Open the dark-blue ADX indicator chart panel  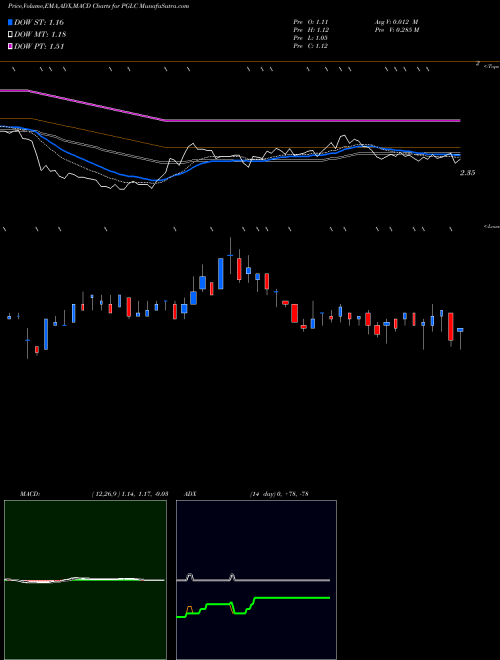click(x=256, y=580)
